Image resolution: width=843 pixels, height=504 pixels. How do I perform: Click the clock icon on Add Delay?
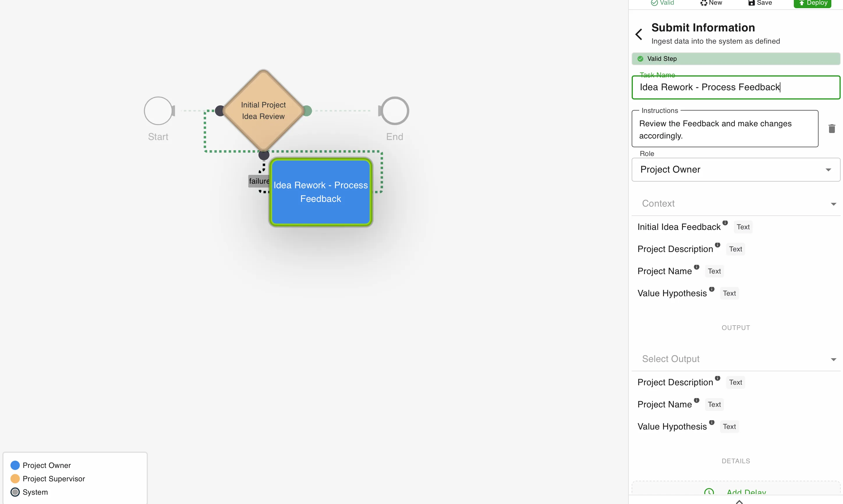click(709, 492)
